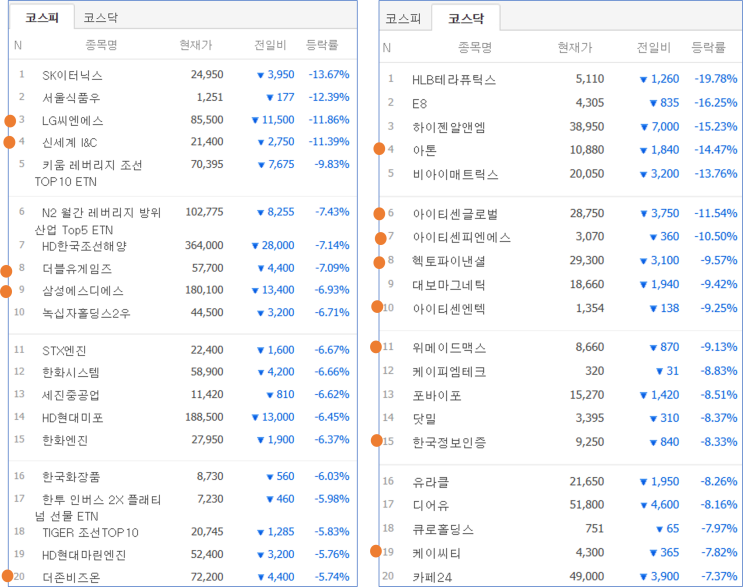Open 한투 인버스 2X 플래티넘 선물 ETN

[x=98, y=508]
